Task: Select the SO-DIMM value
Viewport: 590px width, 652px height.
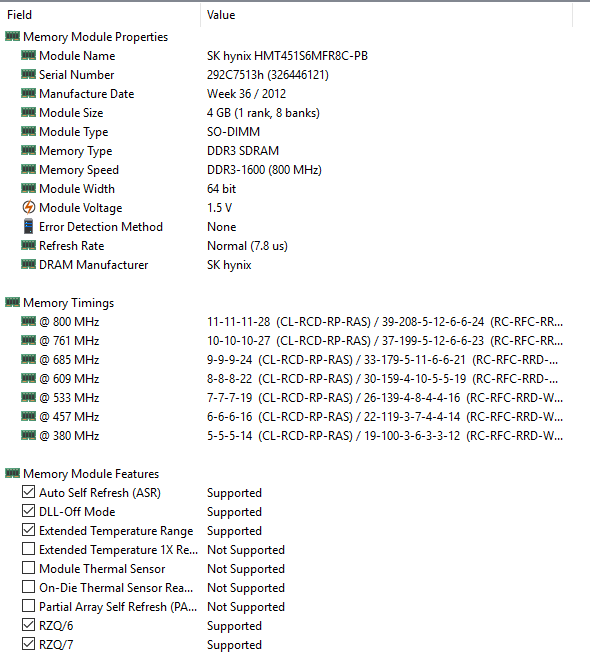Action: 233,132
